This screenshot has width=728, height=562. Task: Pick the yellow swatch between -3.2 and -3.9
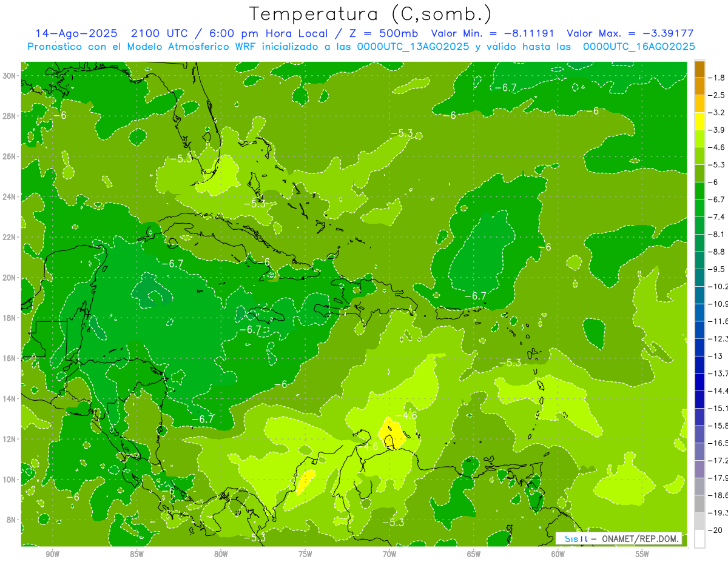tap(699, 121)
